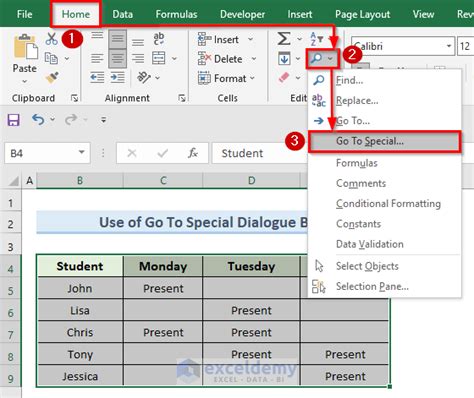Cut selection with the scissors icon
Viewport: 474px width, 398px height.
point(51,39)
